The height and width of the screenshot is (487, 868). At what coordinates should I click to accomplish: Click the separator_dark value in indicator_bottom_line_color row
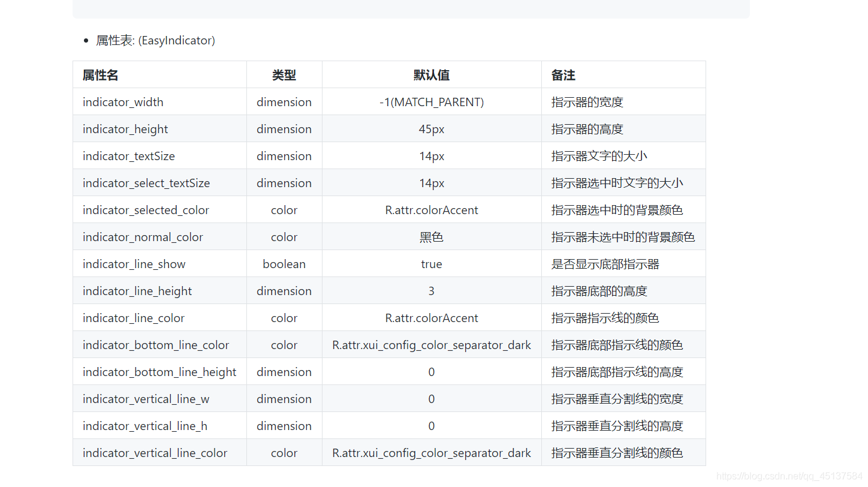point(432,345)
